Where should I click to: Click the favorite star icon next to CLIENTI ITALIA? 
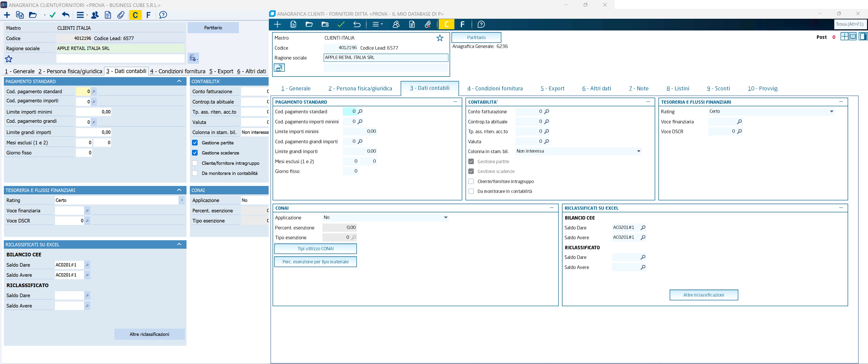[440, 38]
